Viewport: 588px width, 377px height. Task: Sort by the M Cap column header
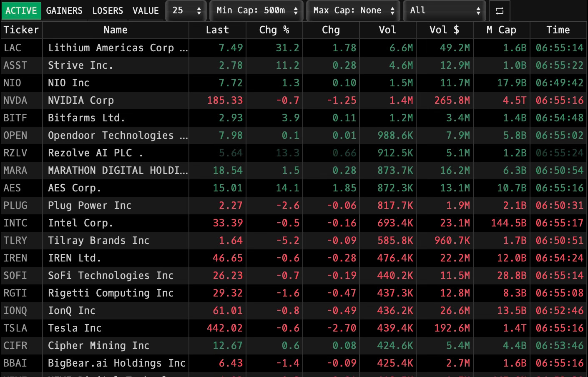501,30
